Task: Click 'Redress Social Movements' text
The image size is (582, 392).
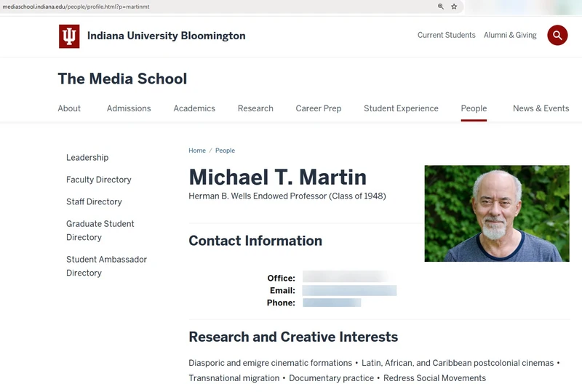Action: (x=434, y=378)
